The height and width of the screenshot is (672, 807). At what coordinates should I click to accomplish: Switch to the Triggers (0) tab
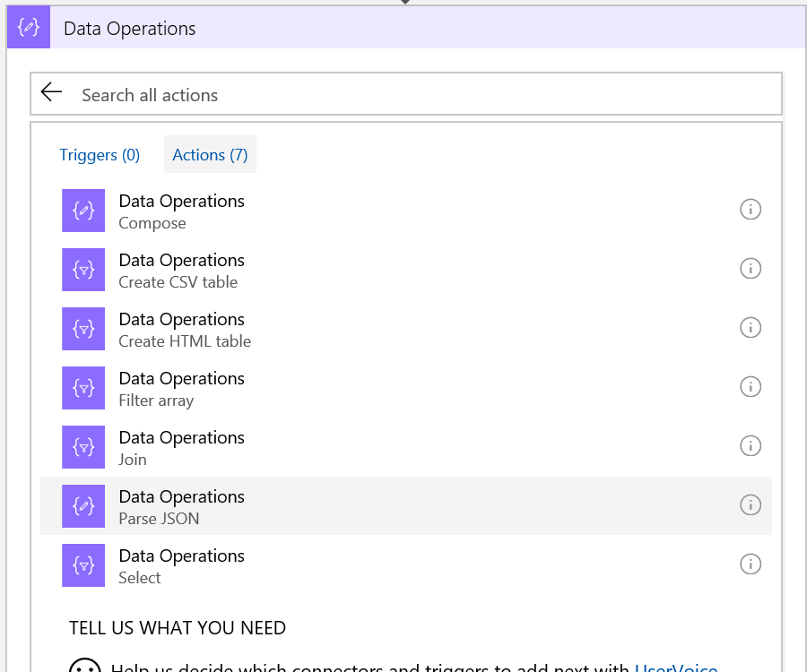click(100, 155)
